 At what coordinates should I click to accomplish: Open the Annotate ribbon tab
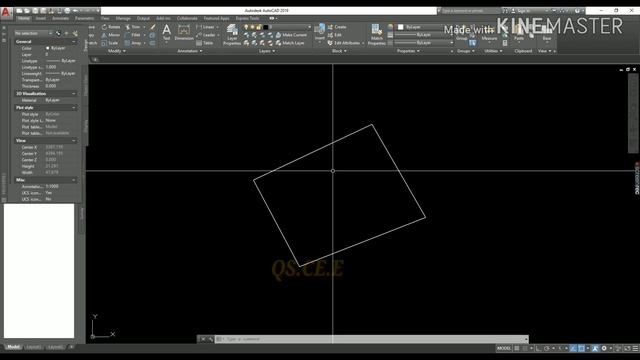[60, 18]
